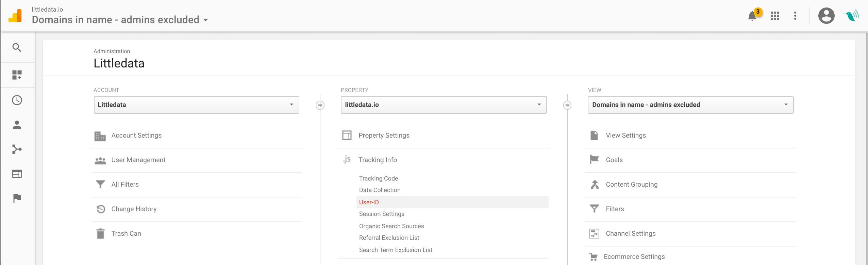Image resolution: width=868 pixels, height=265 pixels.
Task: Click the Littledata hummingbird logo
Action: point(851,16)
